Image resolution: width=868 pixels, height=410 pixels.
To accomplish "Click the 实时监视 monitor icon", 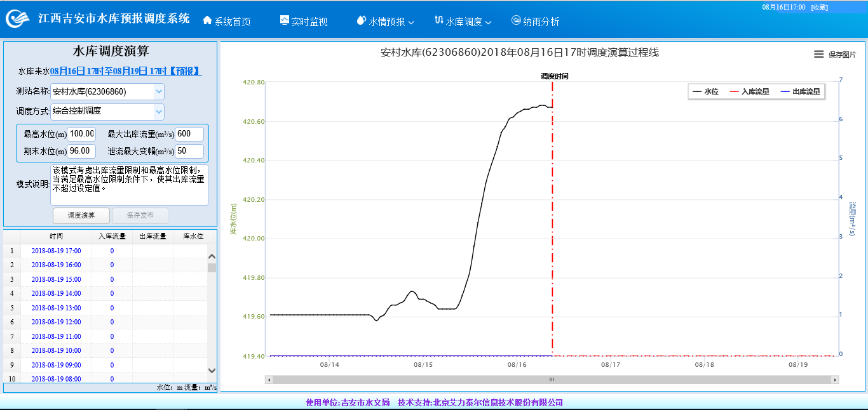I will tap(284, 20).
